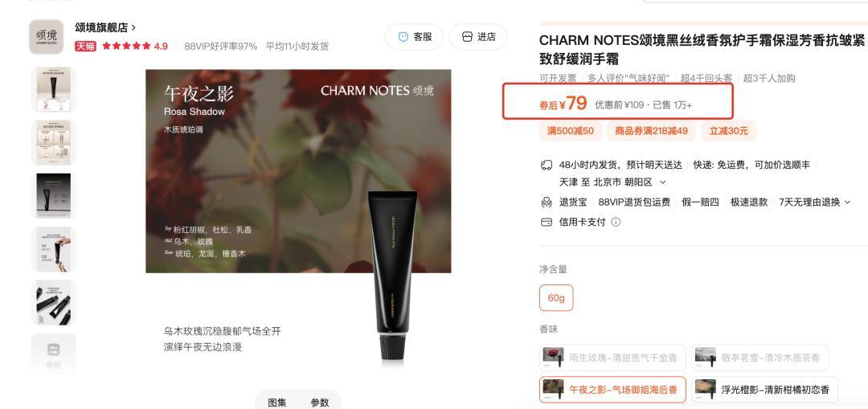Select the 60g net content option
The image size is (868, 409).
(x=556, y=298)
